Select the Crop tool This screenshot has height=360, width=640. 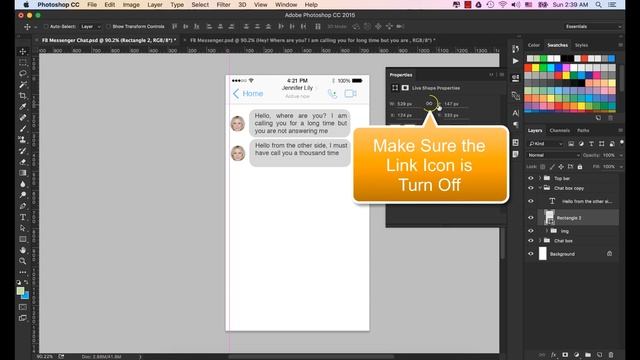(23, 96)
